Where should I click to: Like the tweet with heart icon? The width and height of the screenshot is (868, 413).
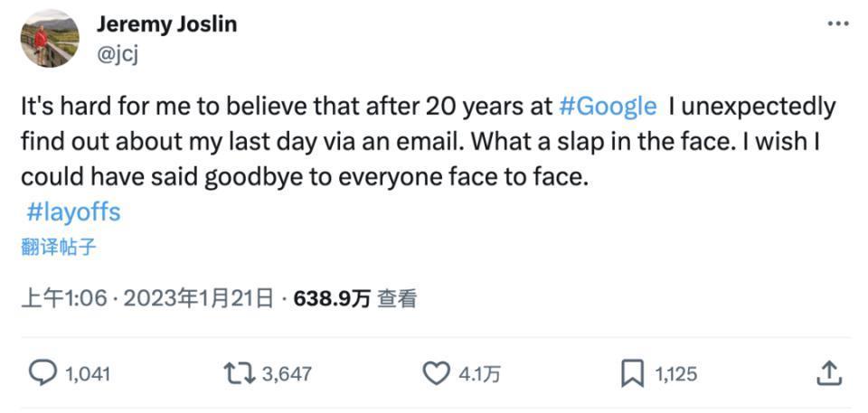pyautogui.click(x=437, y=373)
